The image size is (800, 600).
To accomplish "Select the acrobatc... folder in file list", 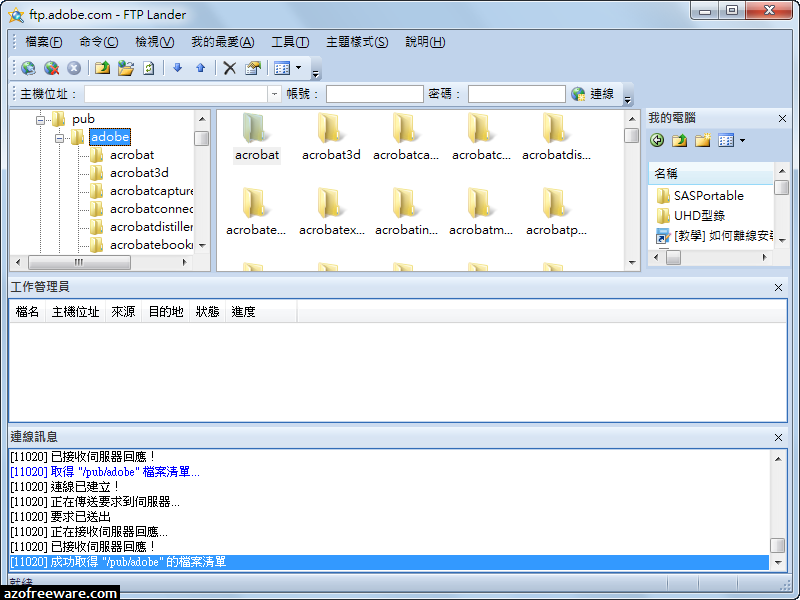I will (x=481, y=137).
